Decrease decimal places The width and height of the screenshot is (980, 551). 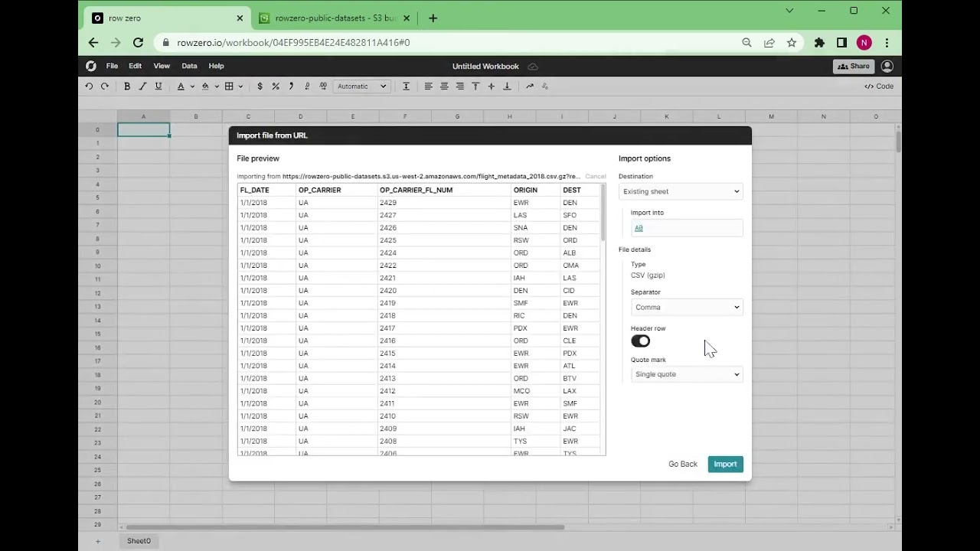307,86
